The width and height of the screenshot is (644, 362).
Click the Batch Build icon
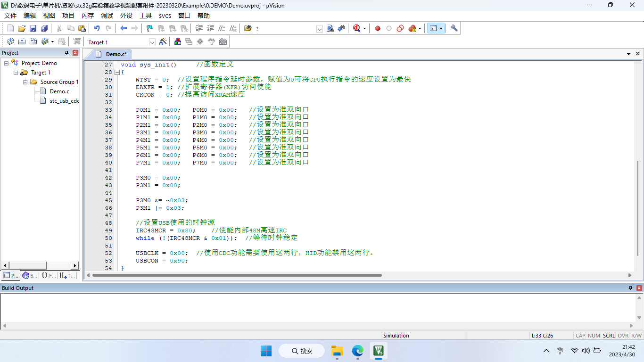pos(45,41)
